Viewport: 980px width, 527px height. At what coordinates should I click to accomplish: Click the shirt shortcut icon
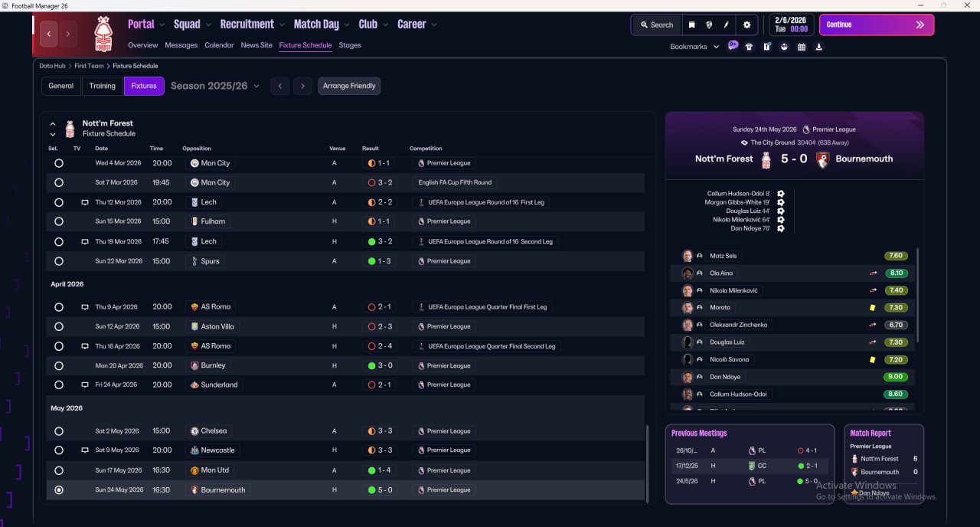[x=749, y=47]
